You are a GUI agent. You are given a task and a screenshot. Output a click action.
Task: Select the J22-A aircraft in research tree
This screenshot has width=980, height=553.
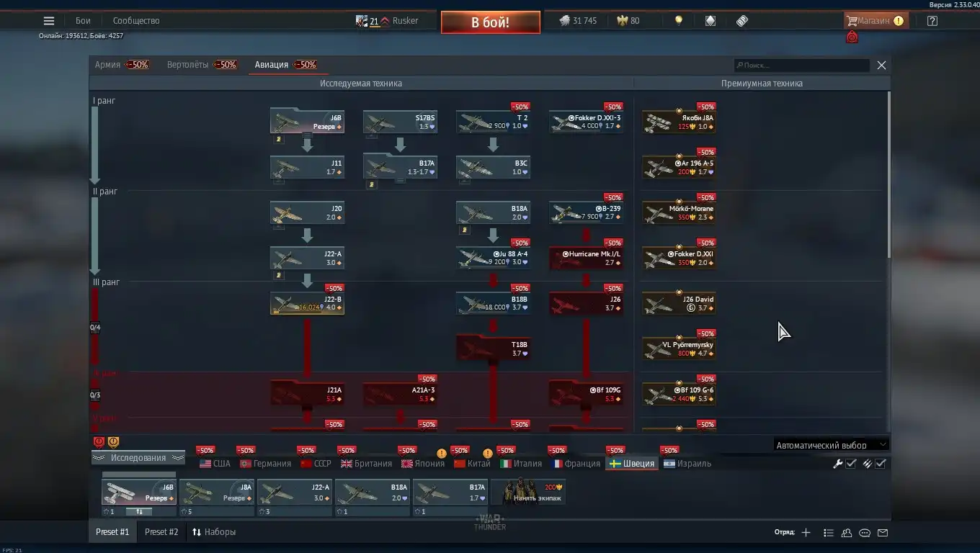coord(307,258)
